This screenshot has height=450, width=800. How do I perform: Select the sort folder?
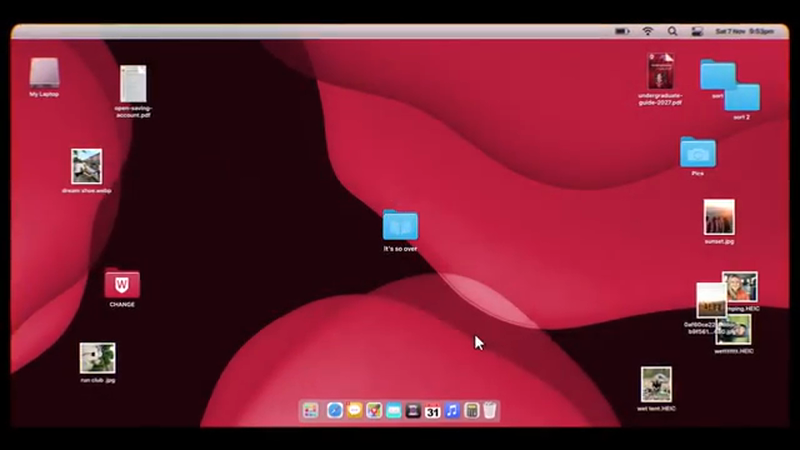(718, 75)
